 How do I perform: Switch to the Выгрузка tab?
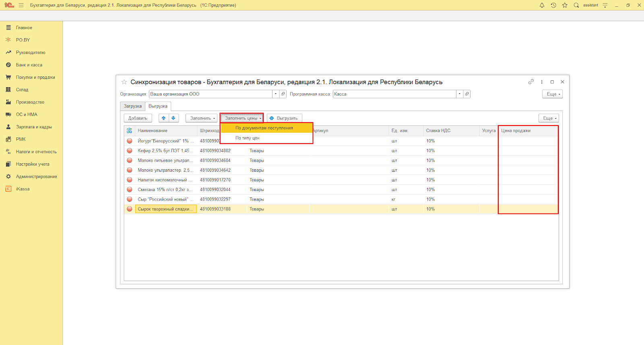(x=158, y=106)
